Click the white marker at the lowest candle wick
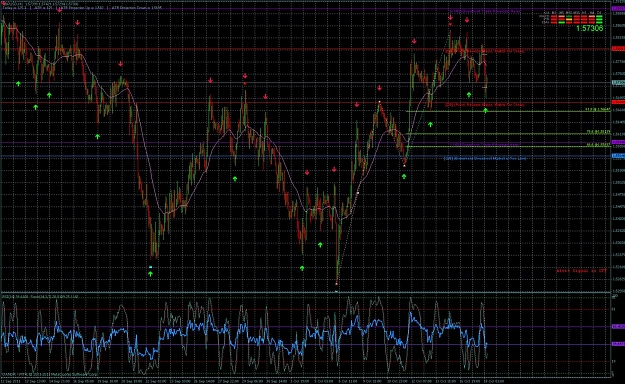Image resolution: width=625 pixels, height=384 pixels. pos(336,284)
